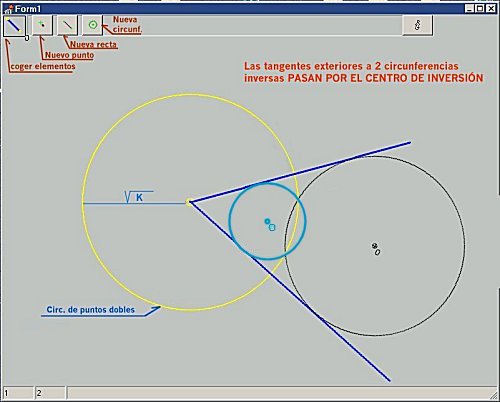Click the cyan circle's center point
The width and height of the screenshot is (500, 402).
click(x=267, y=221)
